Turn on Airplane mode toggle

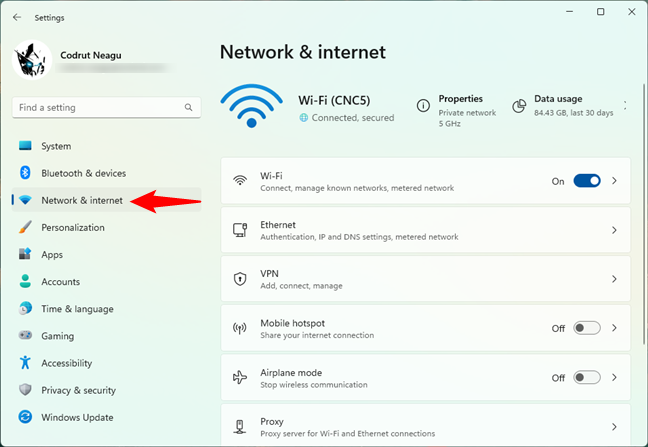pos(587,377)
